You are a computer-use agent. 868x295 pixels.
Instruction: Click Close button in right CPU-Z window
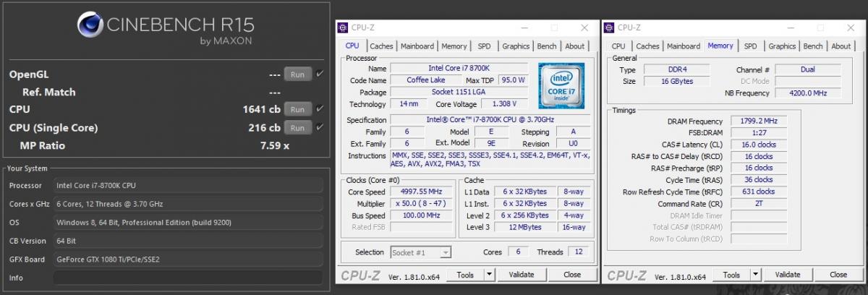click(838, 275)
